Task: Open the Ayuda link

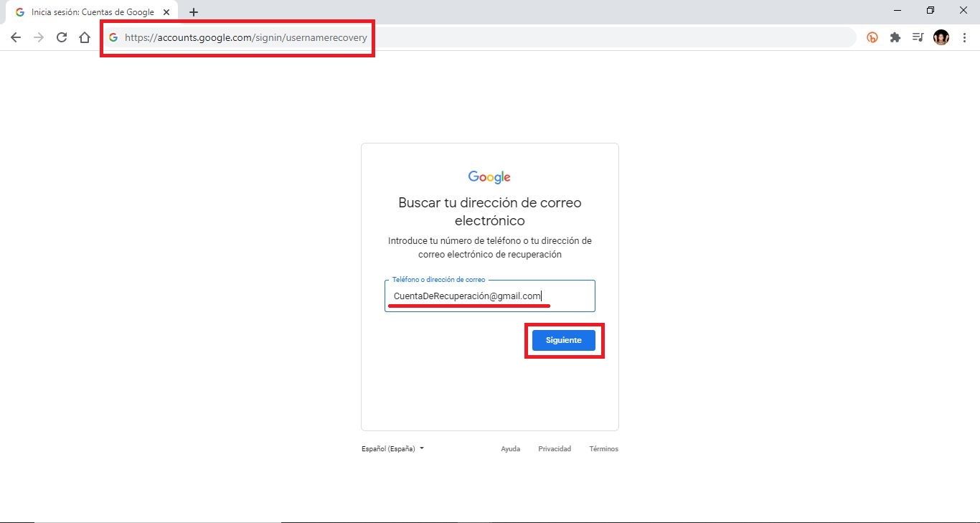Action: tap(510, 449)
